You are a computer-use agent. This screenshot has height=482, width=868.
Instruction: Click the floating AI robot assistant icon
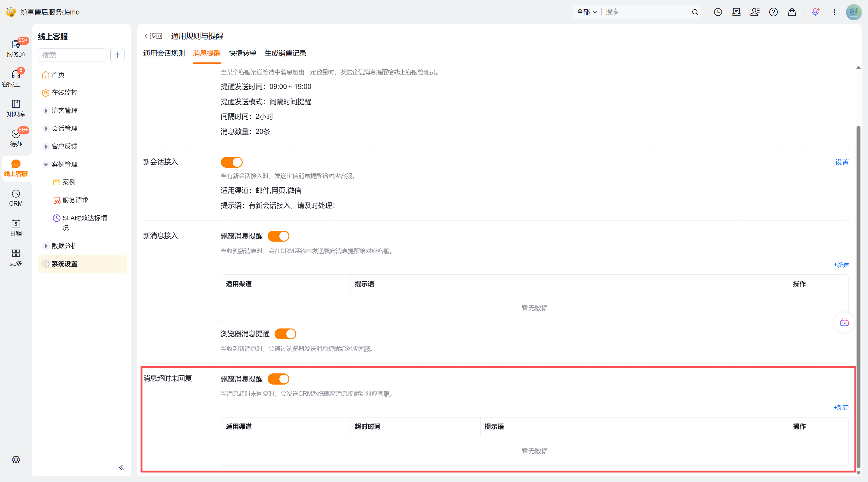point(844,322)
